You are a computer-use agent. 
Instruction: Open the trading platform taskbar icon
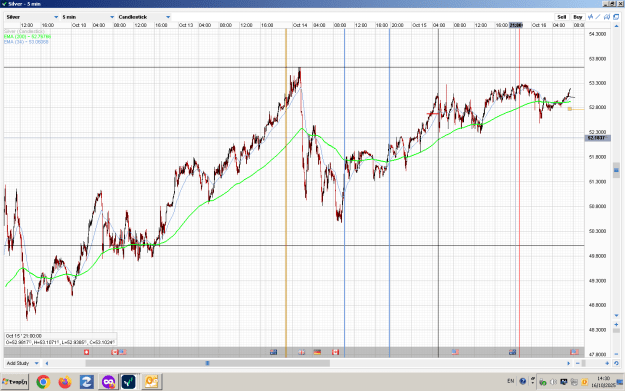click(x=129, y=382)
